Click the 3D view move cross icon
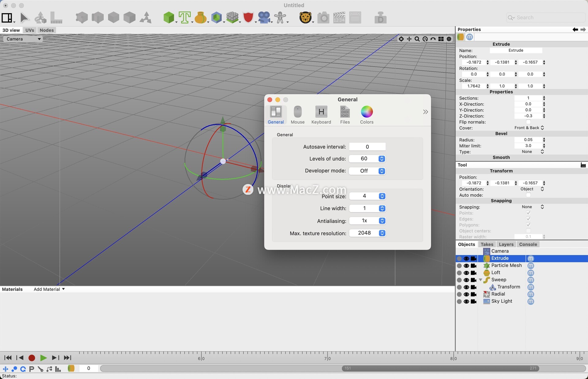Image resolution: width=588 pixels, height=379 pixels. 409,39
